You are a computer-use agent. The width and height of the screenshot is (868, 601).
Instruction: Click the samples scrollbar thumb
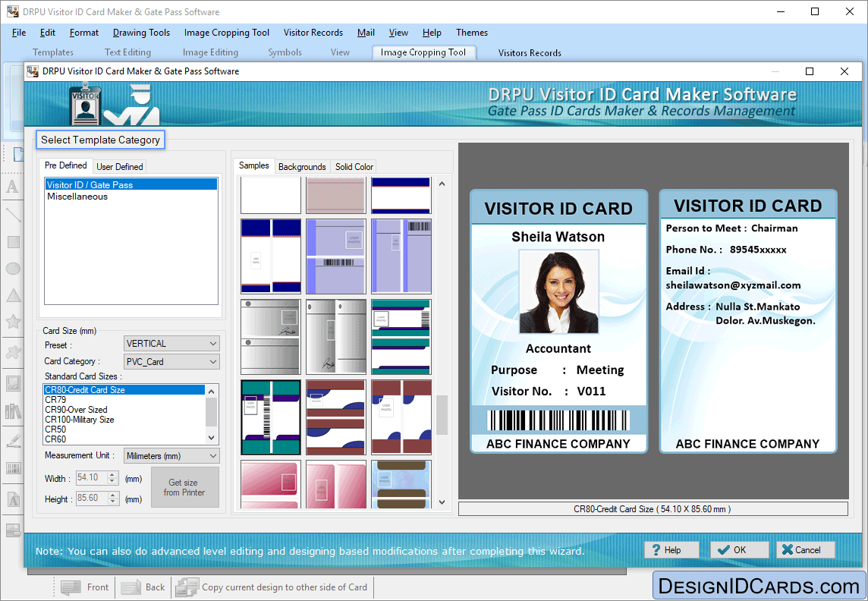tap(442, 415)
